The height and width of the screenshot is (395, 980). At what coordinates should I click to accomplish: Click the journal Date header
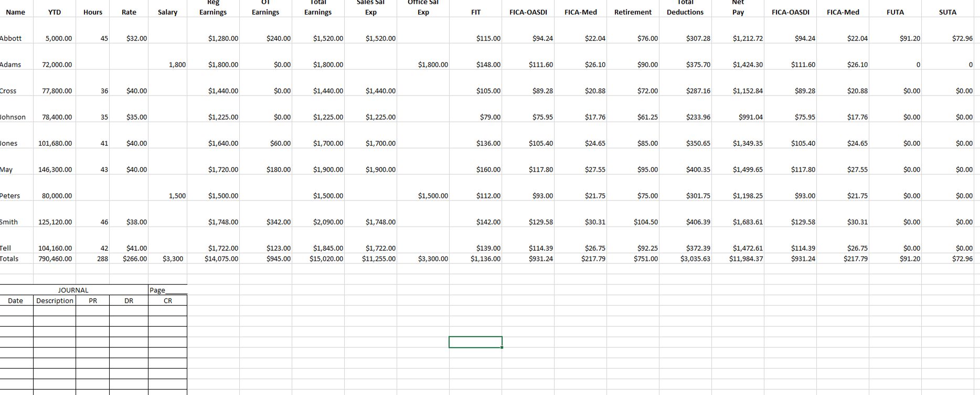pos(16,301)
